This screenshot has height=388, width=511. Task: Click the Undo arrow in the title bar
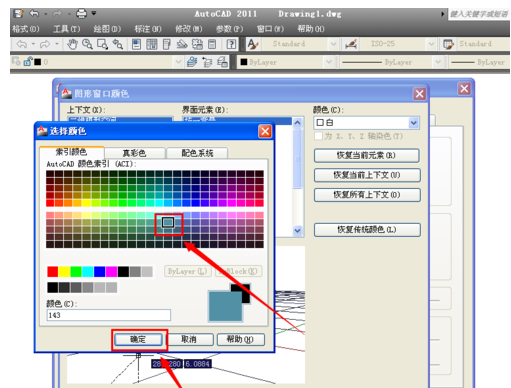(34, 14)
